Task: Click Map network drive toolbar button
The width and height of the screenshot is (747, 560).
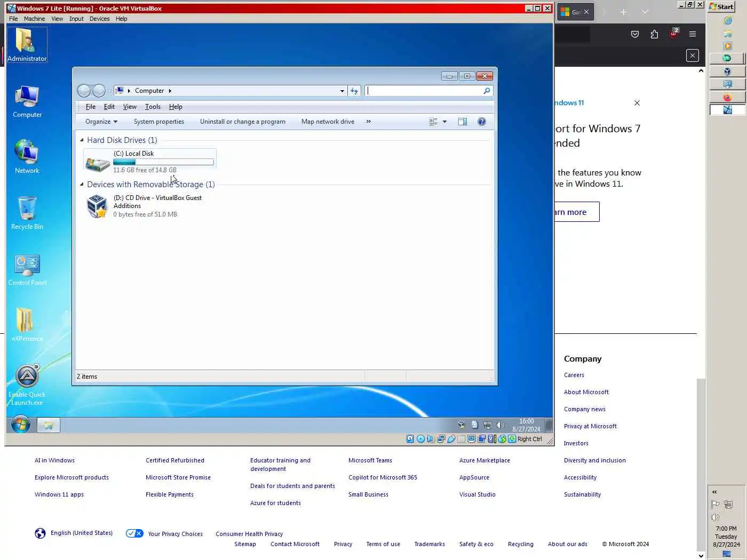Action: click(x=328, y=122)
